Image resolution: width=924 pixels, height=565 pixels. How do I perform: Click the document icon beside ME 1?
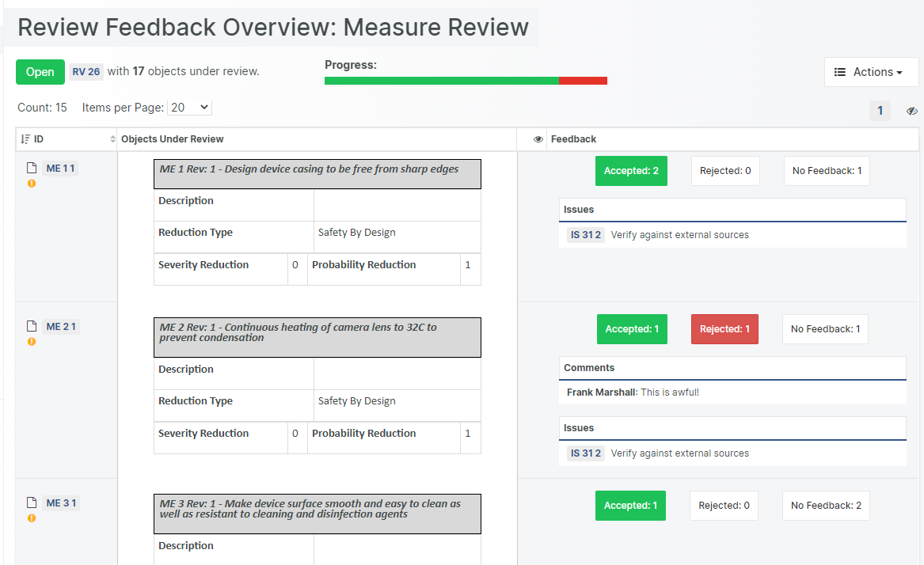point(32,168)
